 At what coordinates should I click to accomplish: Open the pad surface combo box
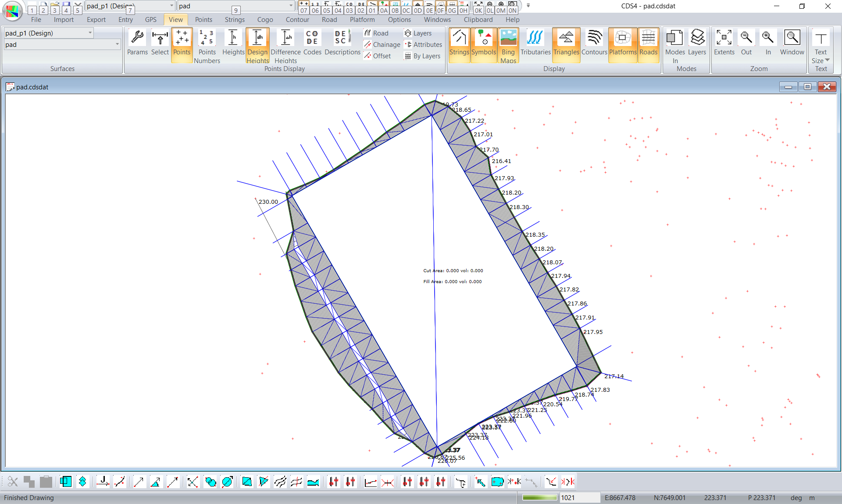[x=117, y=44]
